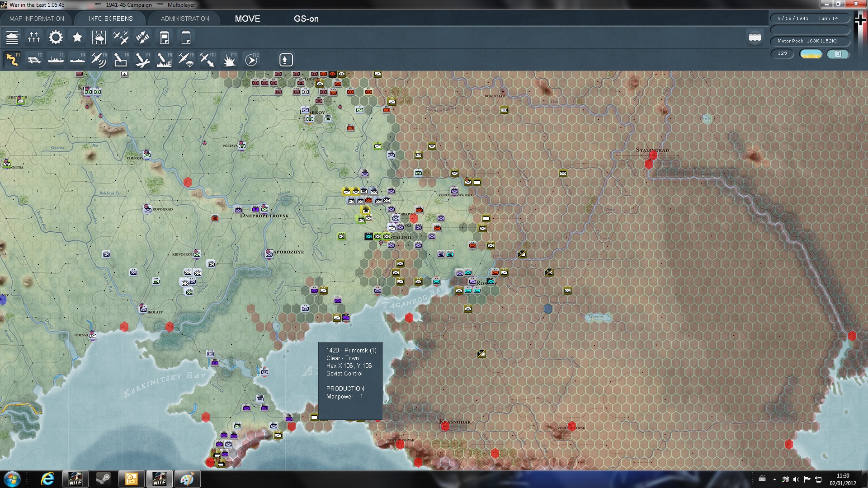The image size is (868, 488).
Task: Select the F9 air transport mode icon
Action: pos(186,60)
